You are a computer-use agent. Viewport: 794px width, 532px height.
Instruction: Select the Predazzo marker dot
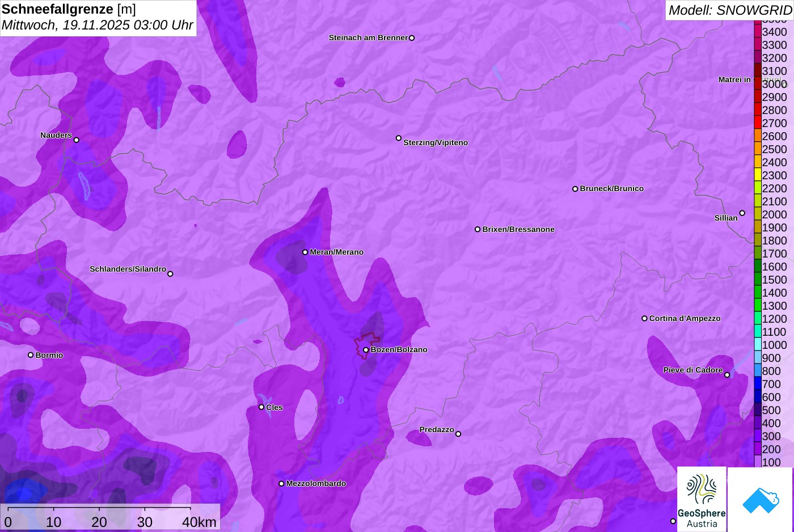(458, 434)
